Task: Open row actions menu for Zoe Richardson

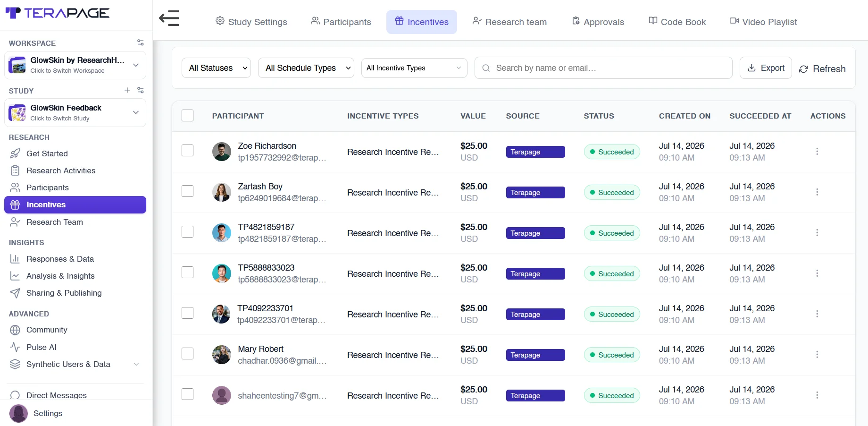Action: click(x=817, y=152)
